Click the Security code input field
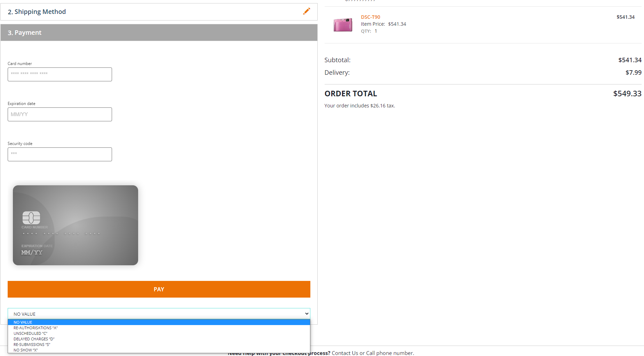644x356 pixels. 60,154
